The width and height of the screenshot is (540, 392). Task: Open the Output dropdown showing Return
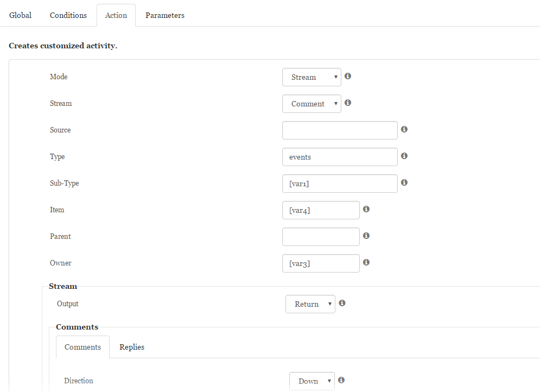point(310,304)
